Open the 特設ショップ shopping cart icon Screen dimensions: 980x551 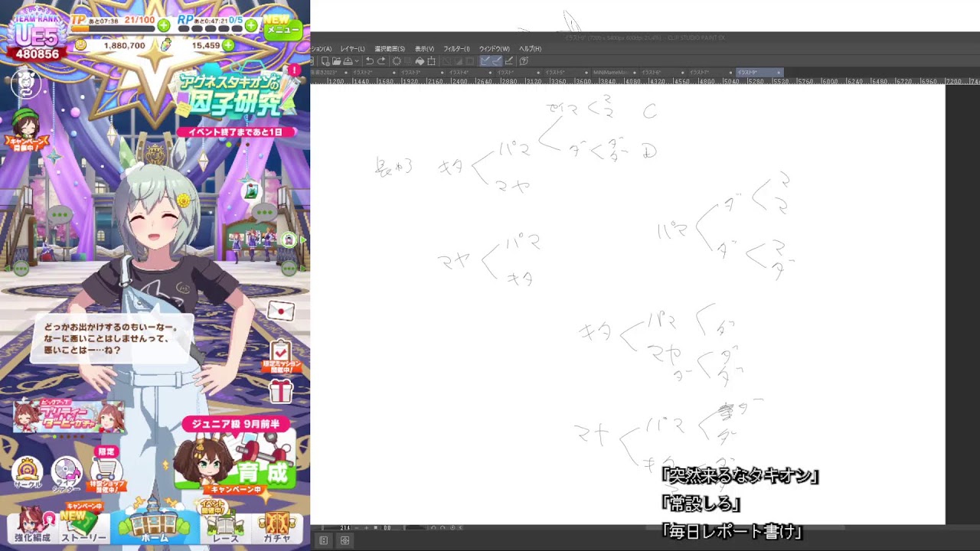pos(106,468)
